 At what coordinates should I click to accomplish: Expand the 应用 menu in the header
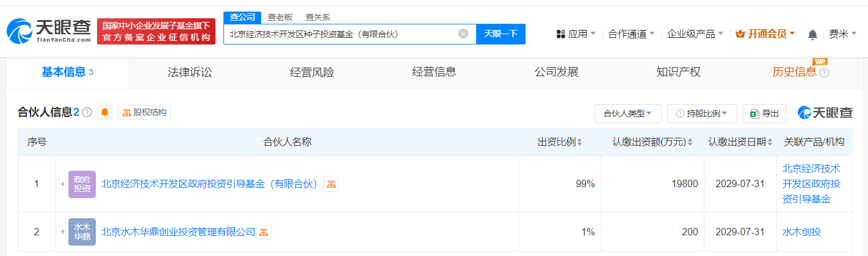pyautogui.click(x=576, y=34)
